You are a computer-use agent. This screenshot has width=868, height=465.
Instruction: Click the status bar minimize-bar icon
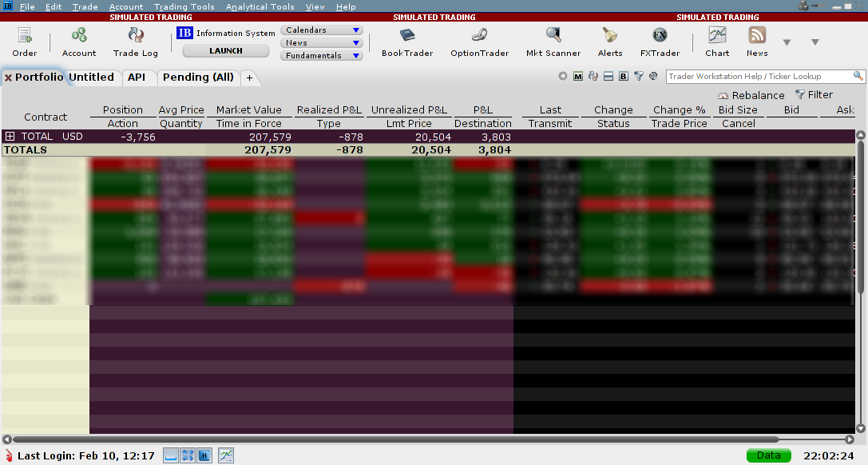click(x=171, y=455)
